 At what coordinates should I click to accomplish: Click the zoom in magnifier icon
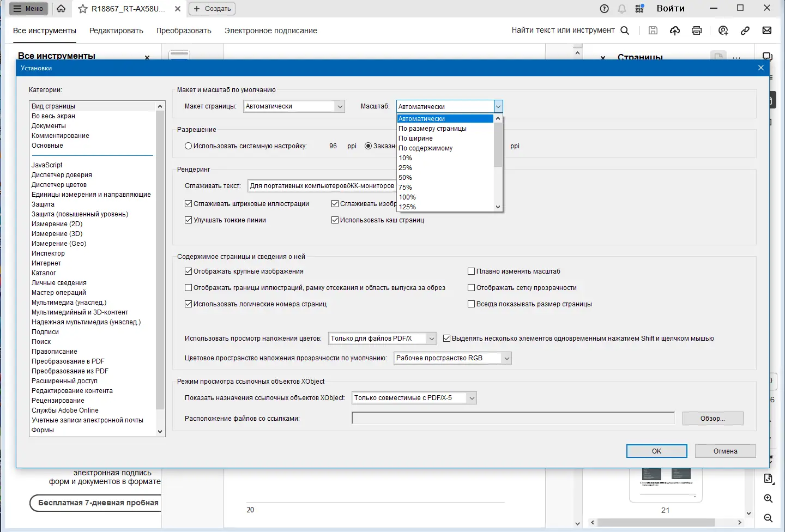click(768, 499)
